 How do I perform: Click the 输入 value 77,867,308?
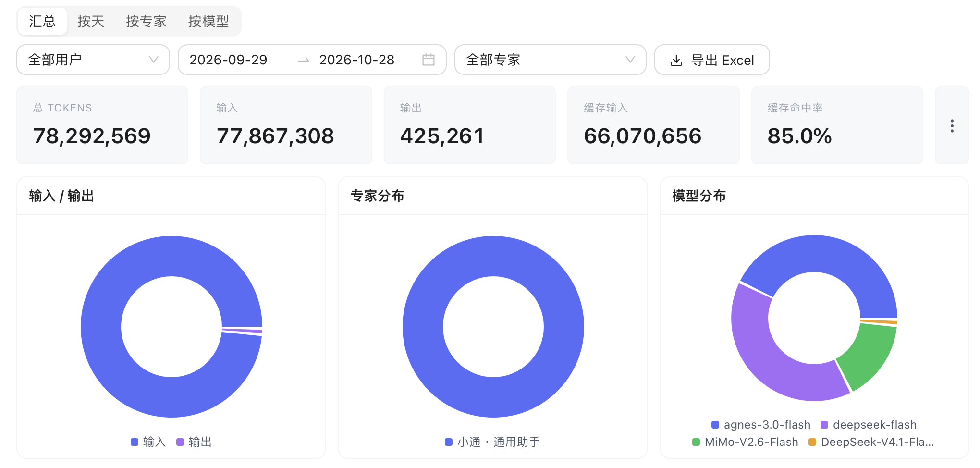pyautogui.click(x=275, y=136)
